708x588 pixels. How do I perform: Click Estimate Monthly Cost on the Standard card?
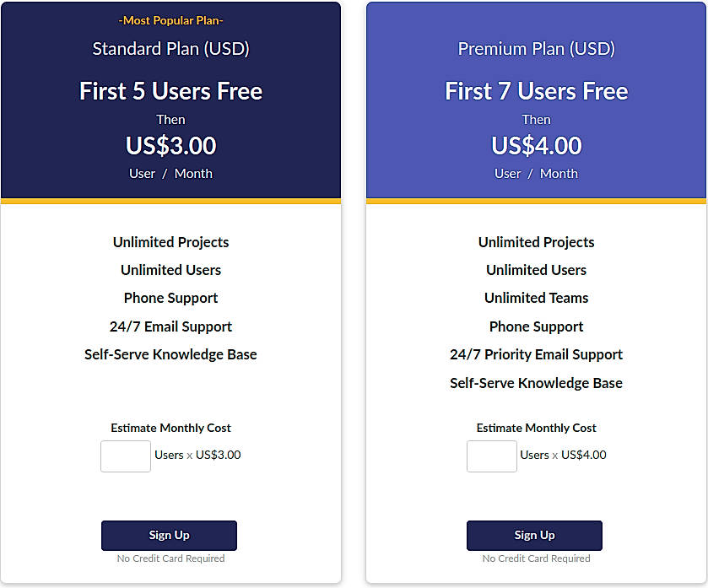[170, 428]
